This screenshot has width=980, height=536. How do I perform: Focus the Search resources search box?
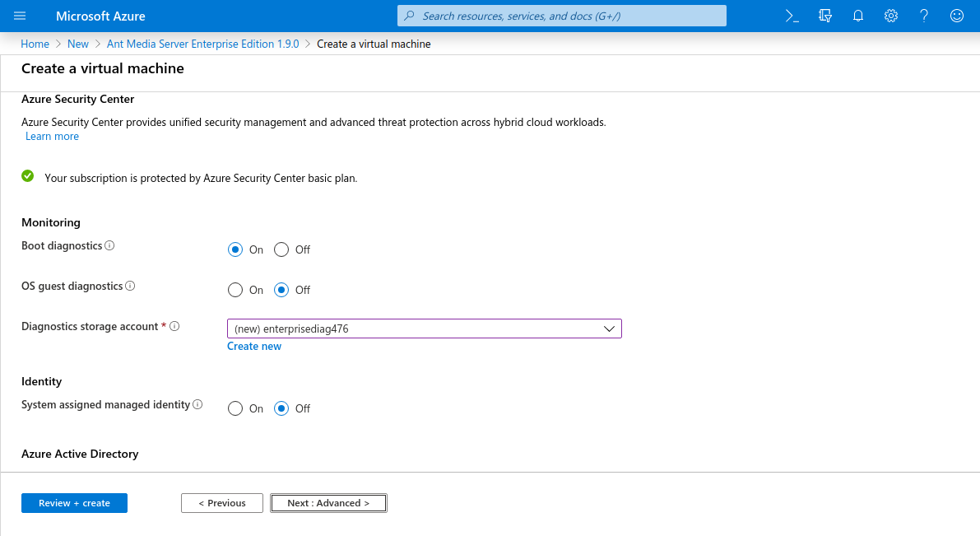tap(562, 16)
